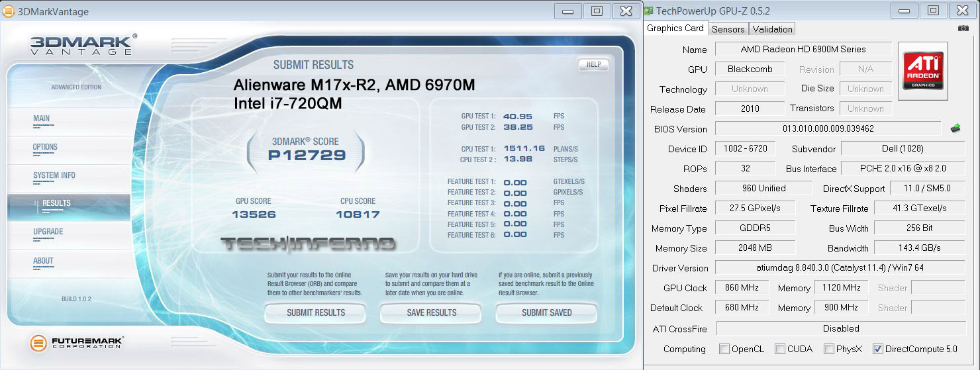Click the BUILD 1.0.2 text
Screen dimensions: 980x370
(x=77, y=299)
